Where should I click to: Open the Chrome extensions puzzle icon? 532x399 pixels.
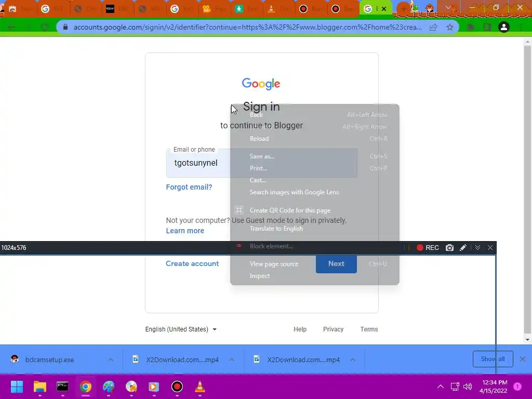471,28
